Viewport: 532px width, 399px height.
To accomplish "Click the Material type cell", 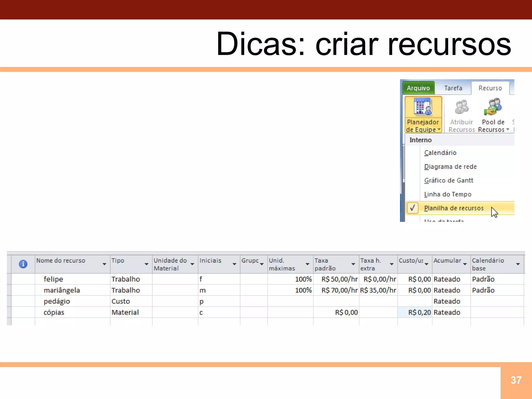I will click(131, 312).
